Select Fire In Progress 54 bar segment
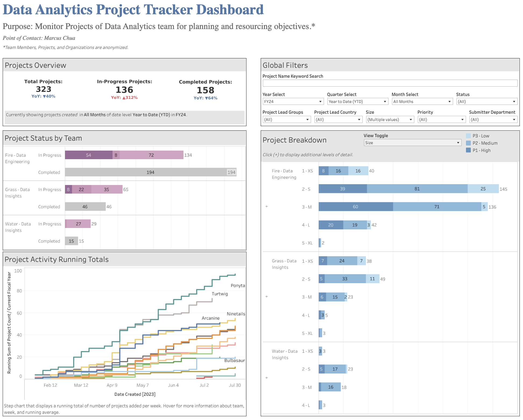The height and width of the screenshot is (420, 523). (x=89, y=155)
